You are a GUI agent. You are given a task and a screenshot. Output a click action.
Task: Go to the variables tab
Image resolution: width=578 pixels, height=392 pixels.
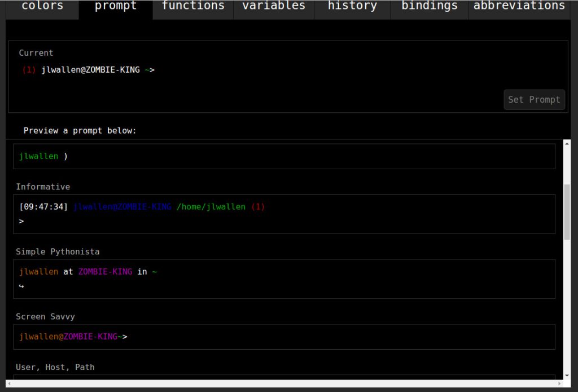(274, 7)
